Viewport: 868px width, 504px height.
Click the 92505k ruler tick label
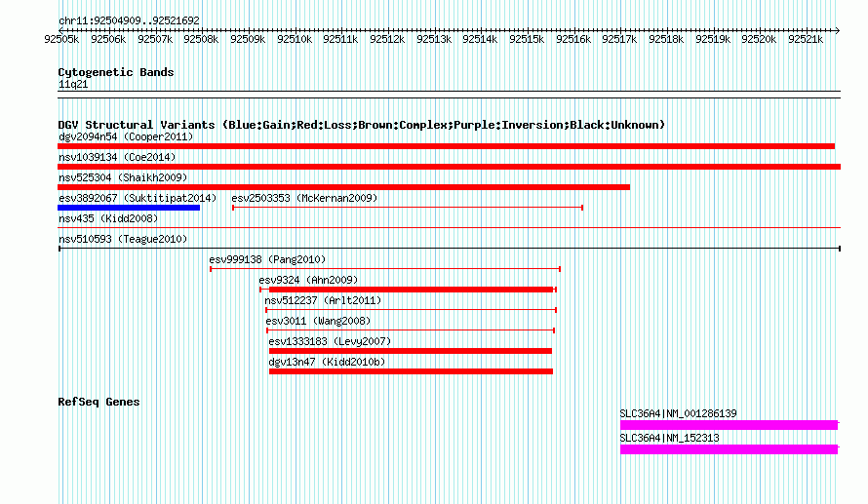[61, 39]
